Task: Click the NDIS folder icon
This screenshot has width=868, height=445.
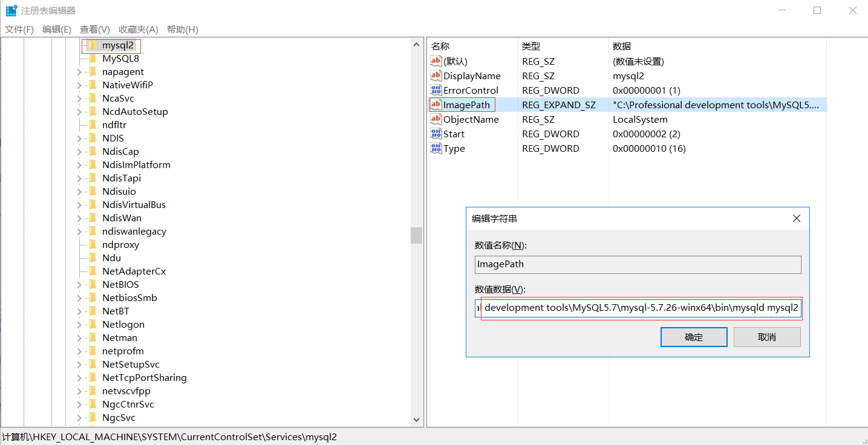Action: (93, 138)
